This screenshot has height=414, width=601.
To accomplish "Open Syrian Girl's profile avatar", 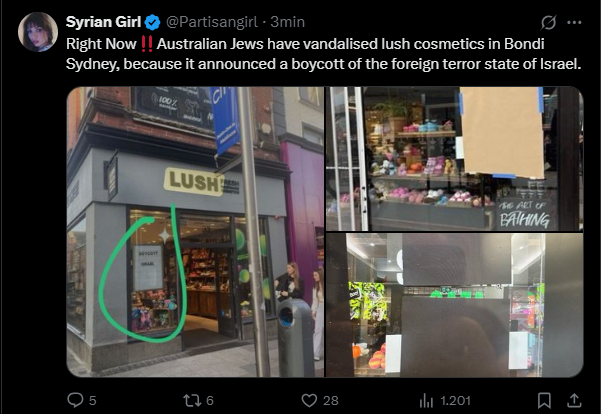I will (x=38, y=32).
